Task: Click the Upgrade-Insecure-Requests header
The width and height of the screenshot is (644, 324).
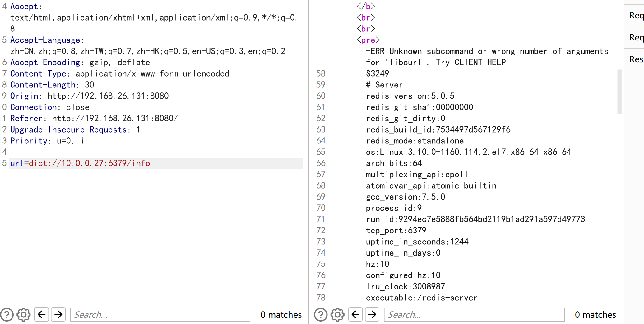Action: tap(75, 129)
